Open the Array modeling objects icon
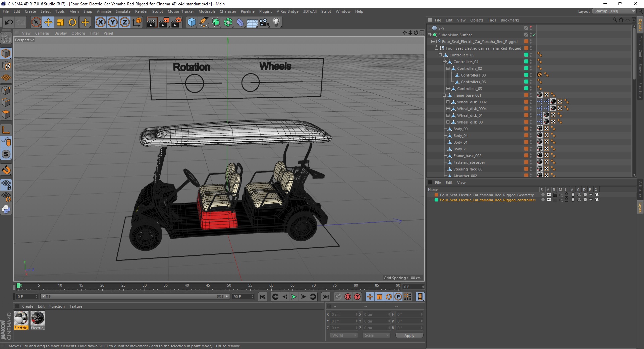This screenshot has width=644, height=349. [x=228, y=22]
